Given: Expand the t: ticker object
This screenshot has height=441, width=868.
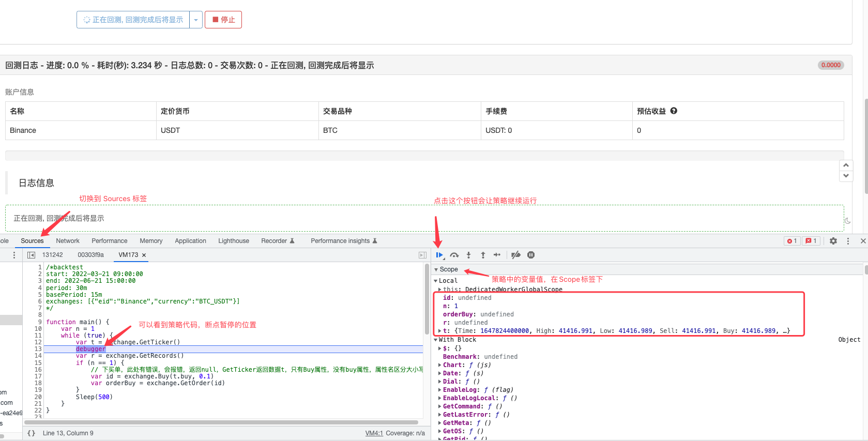Looking at the screenshot, I should pos(440,331).
